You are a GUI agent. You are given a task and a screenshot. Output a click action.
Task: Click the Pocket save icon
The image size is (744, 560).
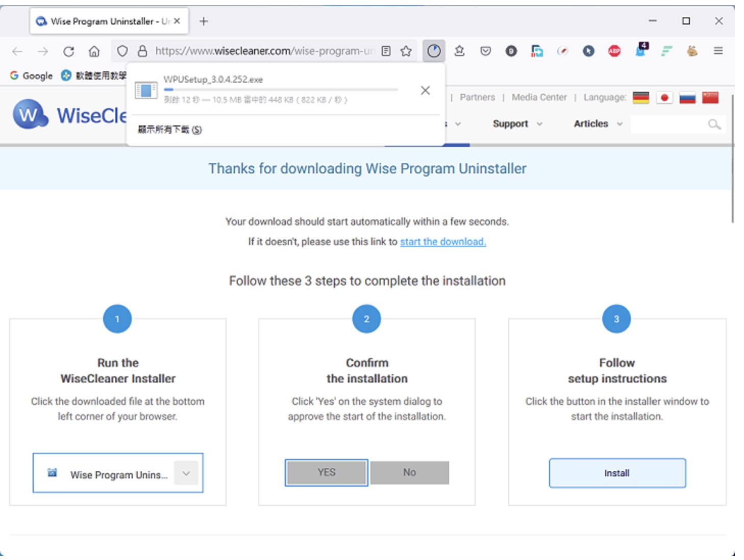point(485,51)
